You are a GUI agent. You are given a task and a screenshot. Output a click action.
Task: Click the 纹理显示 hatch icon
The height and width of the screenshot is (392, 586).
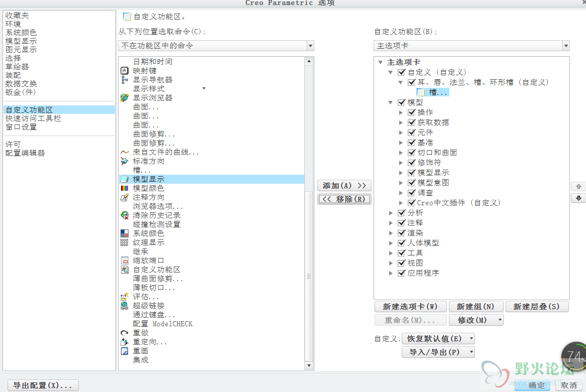(x=125, y=242)
